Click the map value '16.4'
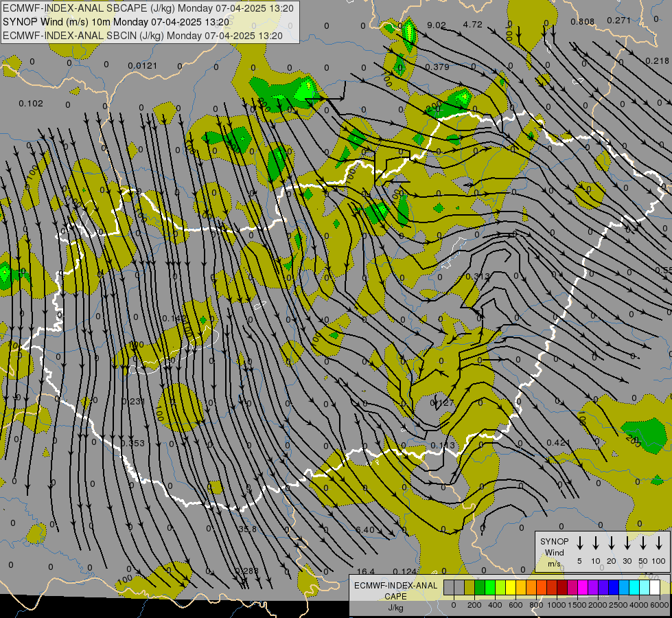 tap(366, 572)
